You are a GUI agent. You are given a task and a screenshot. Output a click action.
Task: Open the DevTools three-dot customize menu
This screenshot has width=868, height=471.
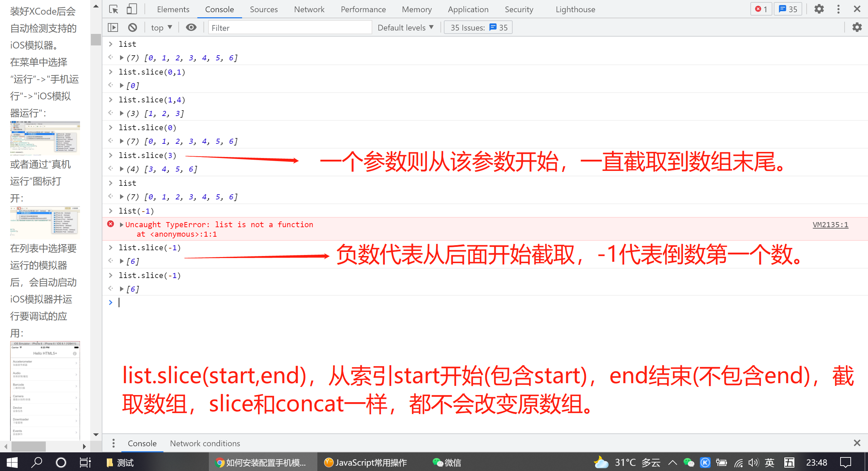click(x=839, y=9)
